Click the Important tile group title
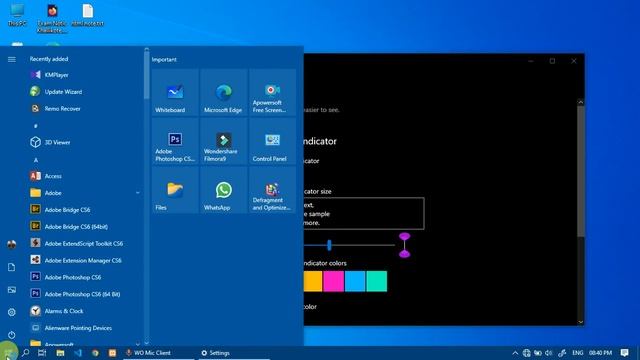Screen dimensions: 640x360 pos(164,60)
